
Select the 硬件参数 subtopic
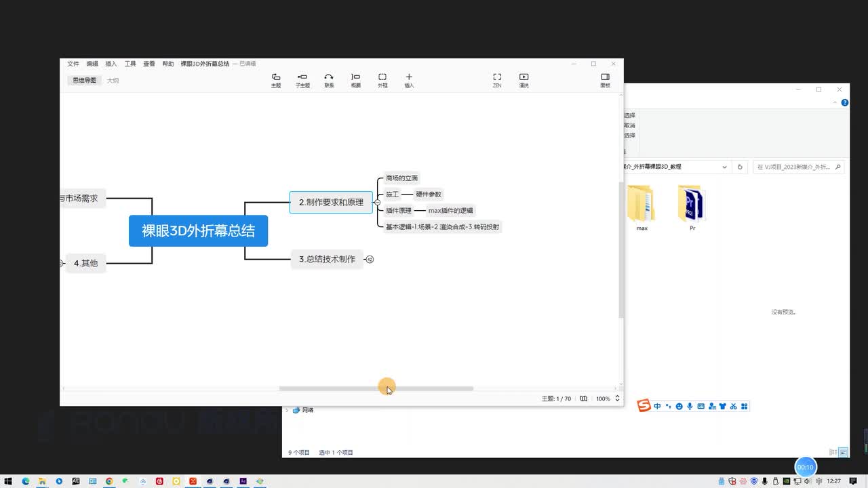(429, 195)
